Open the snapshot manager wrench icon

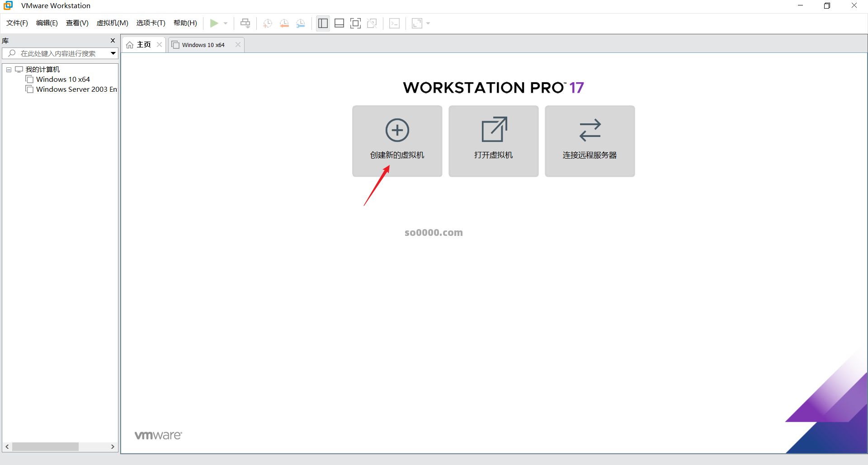coord(301,23)
